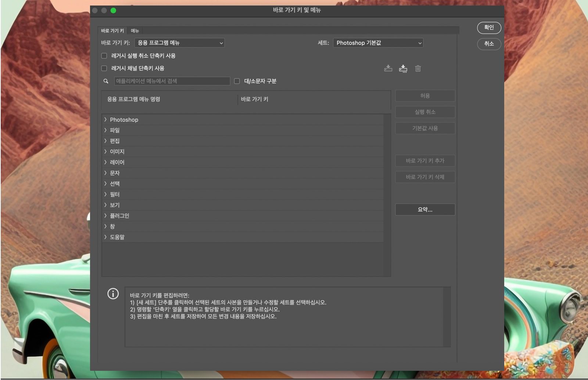Delete the current set via trash icon

pyautogui.click(x=417, y=68)
